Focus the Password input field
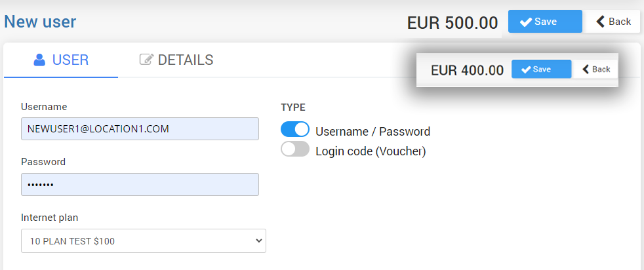The height and width of the screenshot is (270, 644). pyautogui.click(x=140, y=185)
